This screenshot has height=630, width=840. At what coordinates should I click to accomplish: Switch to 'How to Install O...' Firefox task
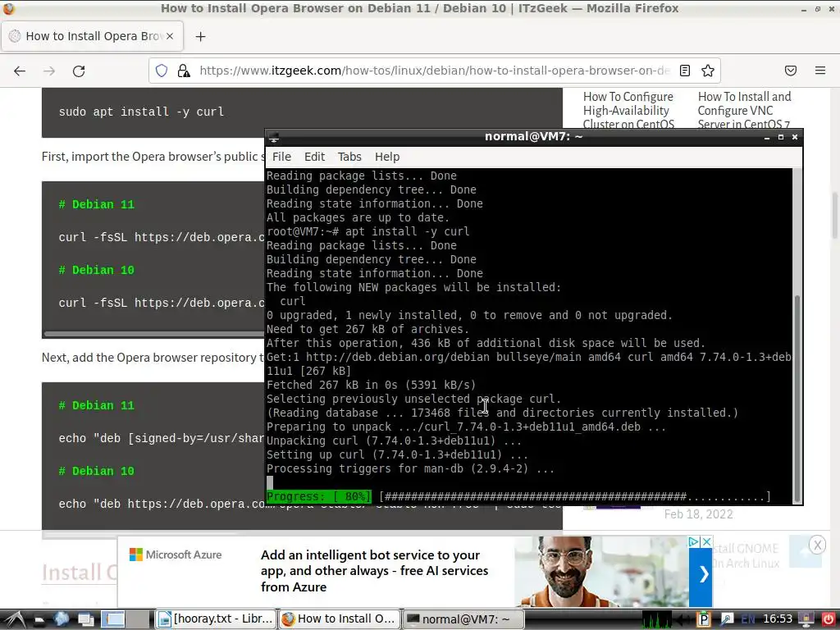click(340, 619)
